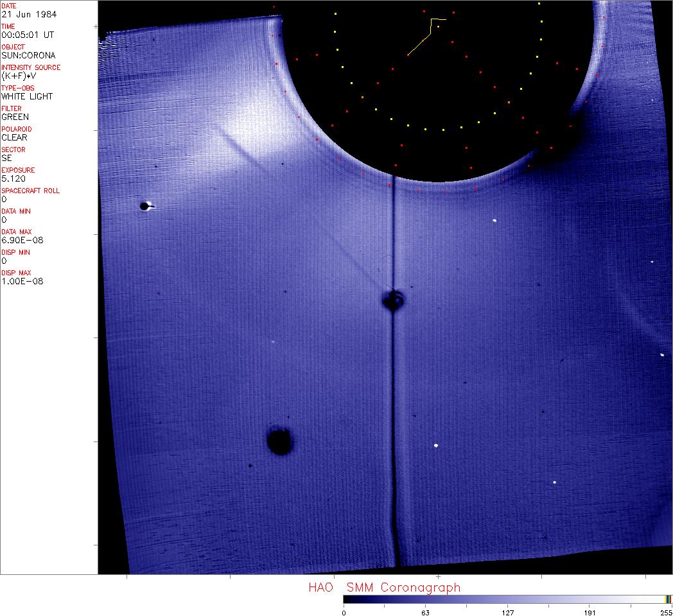Click the colorbar tick label "63"
The image size is (673, 616).
[x=425, y=612]
